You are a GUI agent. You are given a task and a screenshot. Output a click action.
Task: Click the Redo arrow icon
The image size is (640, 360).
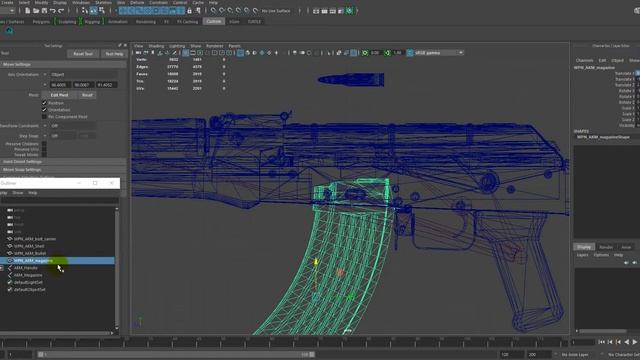pos(61,11)
